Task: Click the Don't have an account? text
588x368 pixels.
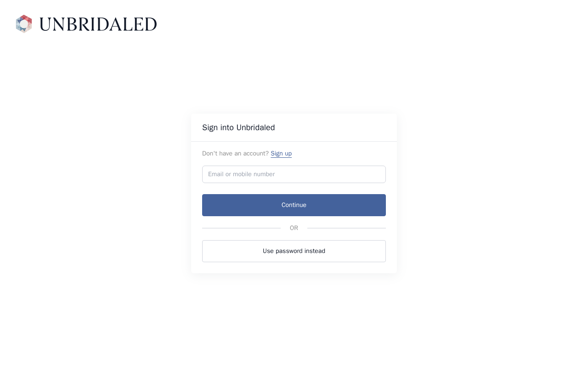Action: 235,154
